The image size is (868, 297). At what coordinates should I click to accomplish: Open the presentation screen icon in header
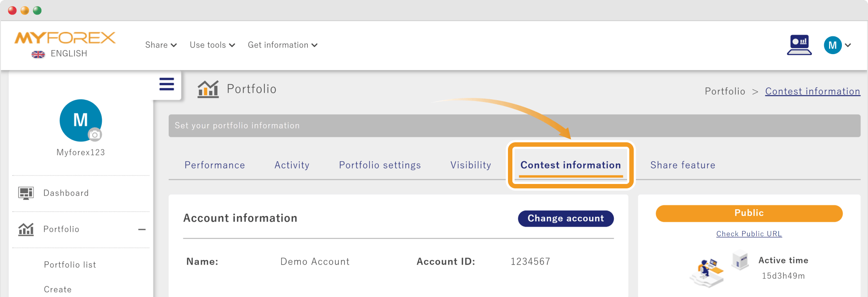pos(799,45)
